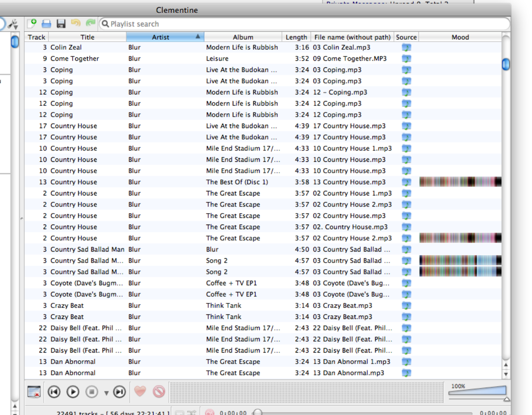Select file name 13 Dan Abnormal.mp3

[348, 373]
